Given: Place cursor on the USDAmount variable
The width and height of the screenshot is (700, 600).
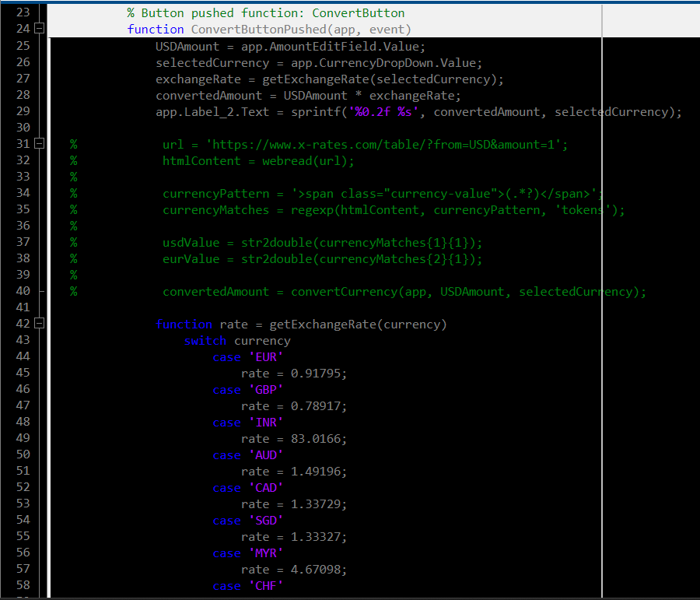Looking at the screenshot, I should pos(187,46).
